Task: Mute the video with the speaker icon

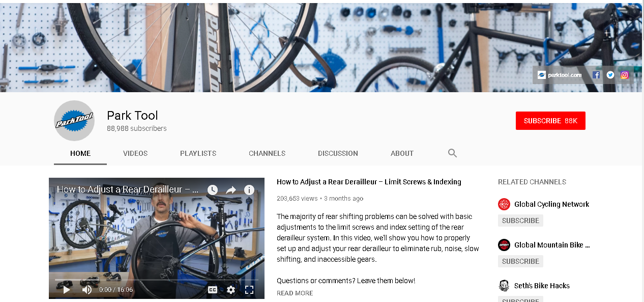Action: pyautogui.click(x=87, y=290)
